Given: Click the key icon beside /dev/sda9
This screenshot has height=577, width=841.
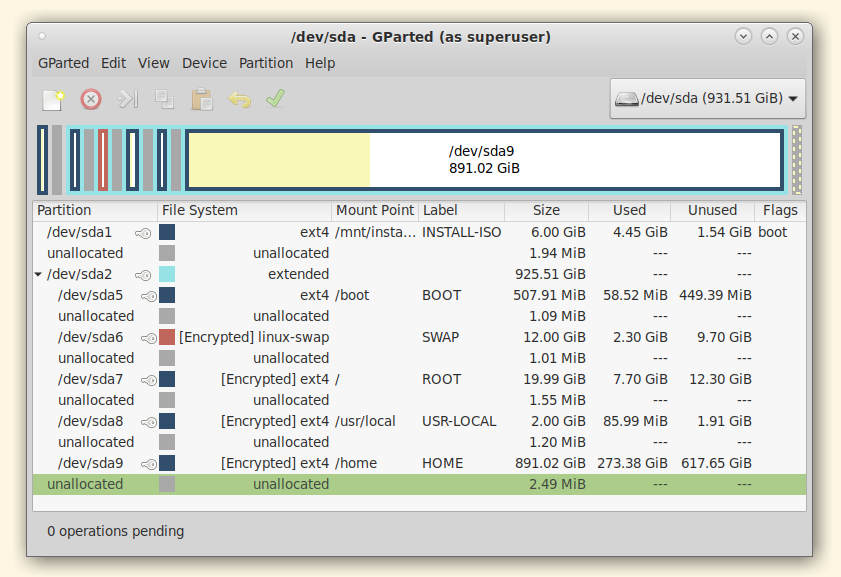Looking at the screenshot, I should coord(149,464).
